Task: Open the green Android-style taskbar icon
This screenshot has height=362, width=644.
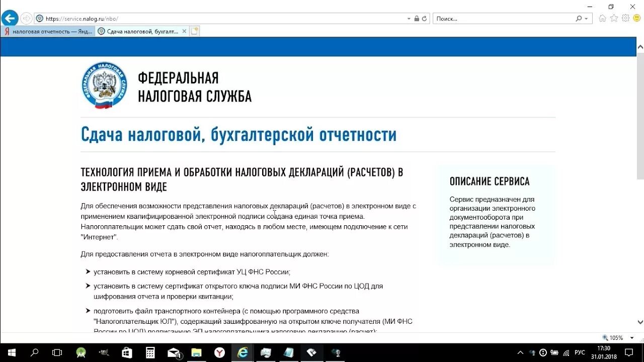Action: coord(80,352)
